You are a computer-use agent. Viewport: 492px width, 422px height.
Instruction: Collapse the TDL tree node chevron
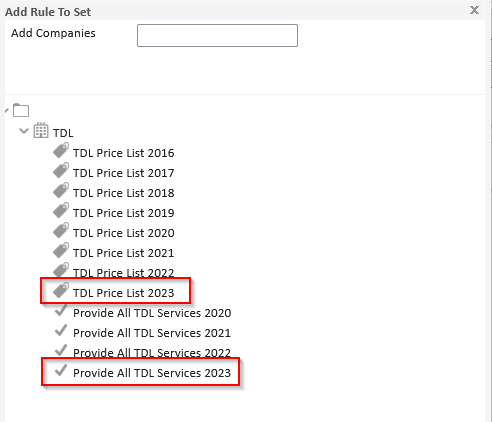click(x=24, y=131)
